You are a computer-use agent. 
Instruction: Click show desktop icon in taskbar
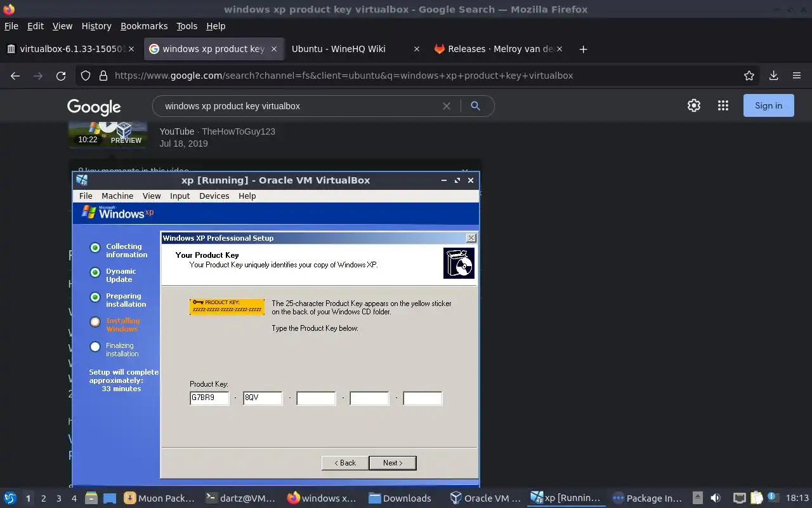110,498
